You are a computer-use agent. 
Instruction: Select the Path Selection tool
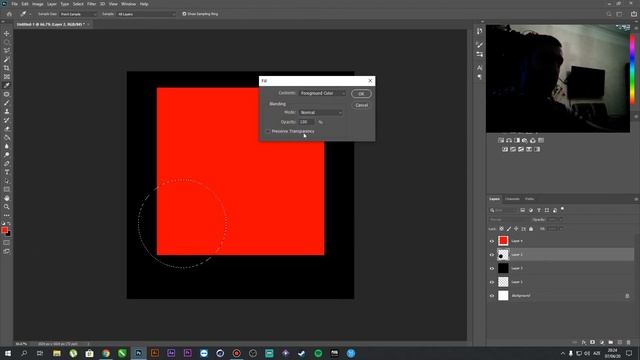pos(7,181)
